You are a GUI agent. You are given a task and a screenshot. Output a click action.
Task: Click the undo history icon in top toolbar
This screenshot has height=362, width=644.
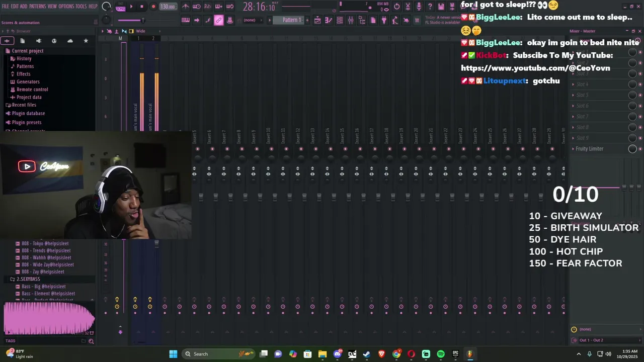pos(397,7)
